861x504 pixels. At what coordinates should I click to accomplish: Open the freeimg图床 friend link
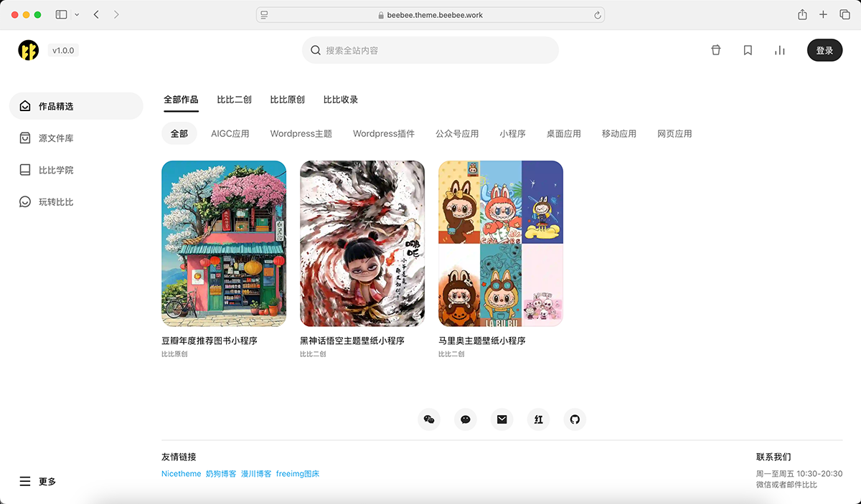click(x=298, y=474)
